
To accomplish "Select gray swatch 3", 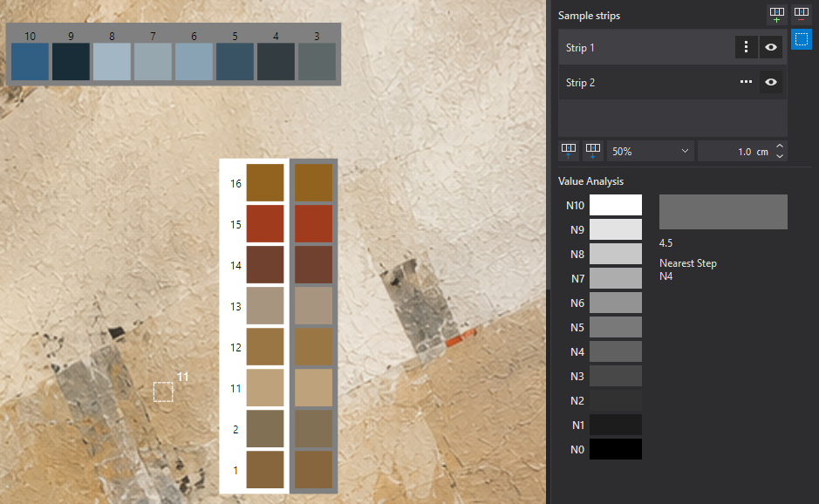I will pyautogui.click(x=317, y=62).
